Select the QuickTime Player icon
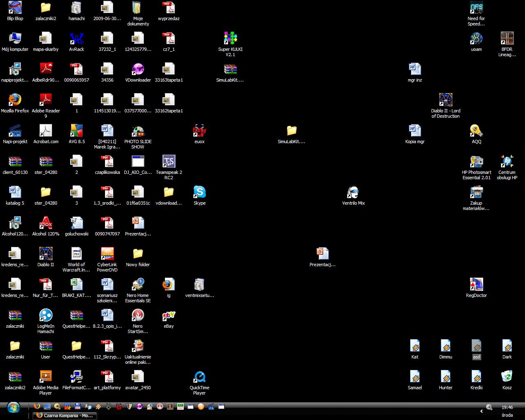The width and height of the screenshot is (525, 420). [199, 377]
